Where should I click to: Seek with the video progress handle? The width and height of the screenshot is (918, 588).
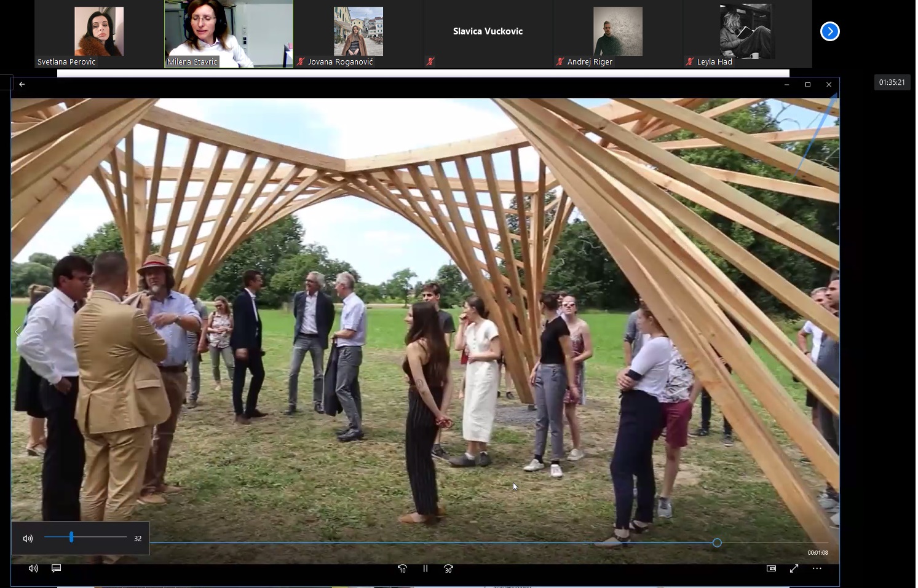[717, 543]
